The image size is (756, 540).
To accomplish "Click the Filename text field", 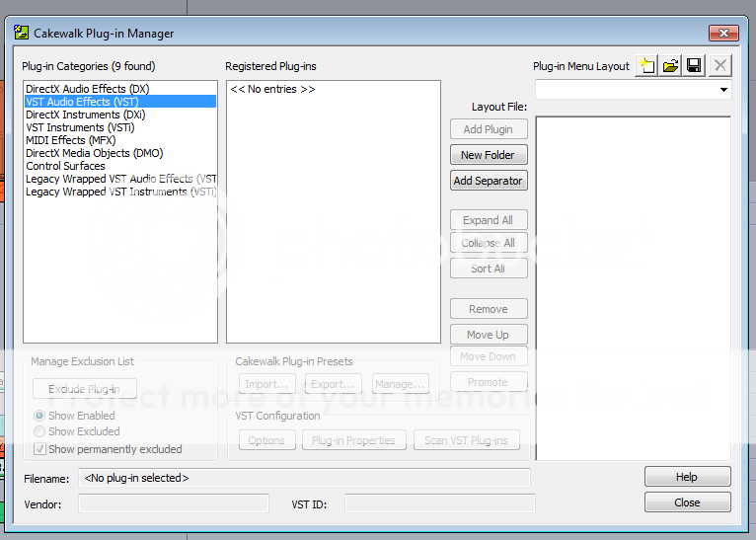I will [x=304, y=478].
